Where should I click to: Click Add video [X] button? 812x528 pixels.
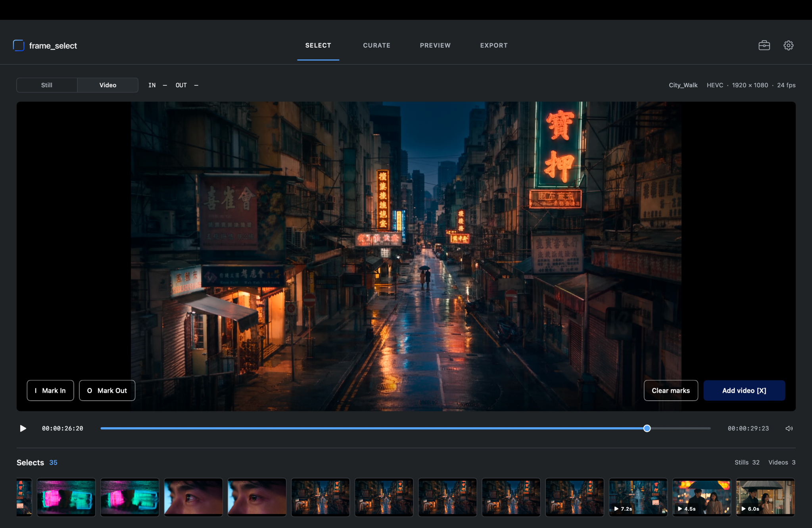(x=744, y=390)
